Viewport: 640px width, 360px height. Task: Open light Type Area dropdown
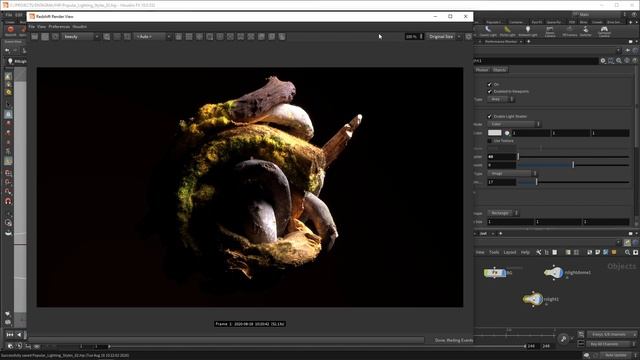500,99
